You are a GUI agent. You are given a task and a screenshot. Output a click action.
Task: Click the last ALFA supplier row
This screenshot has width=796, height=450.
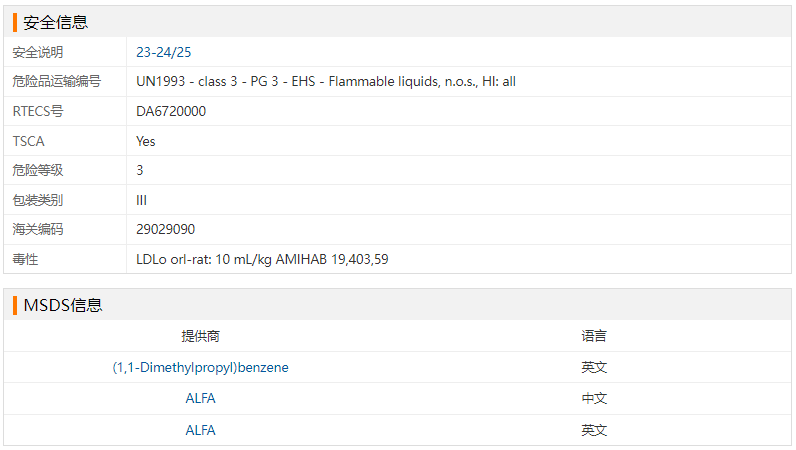(x=200, y=430)
